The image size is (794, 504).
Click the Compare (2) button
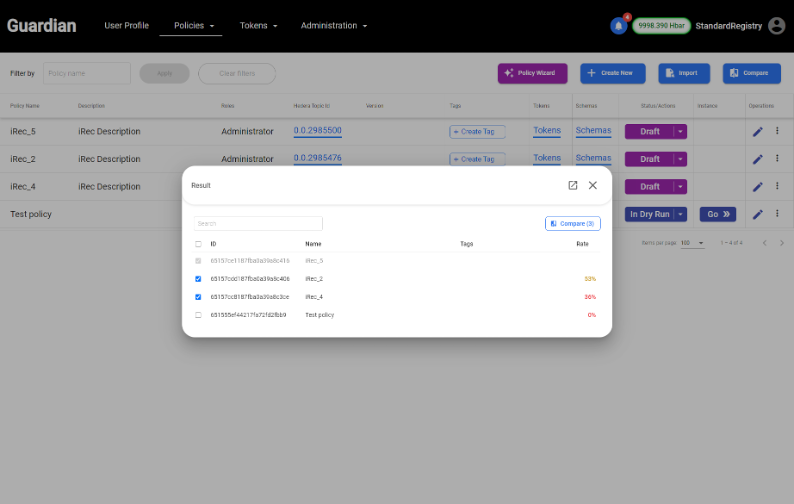[x=572, y=224]
